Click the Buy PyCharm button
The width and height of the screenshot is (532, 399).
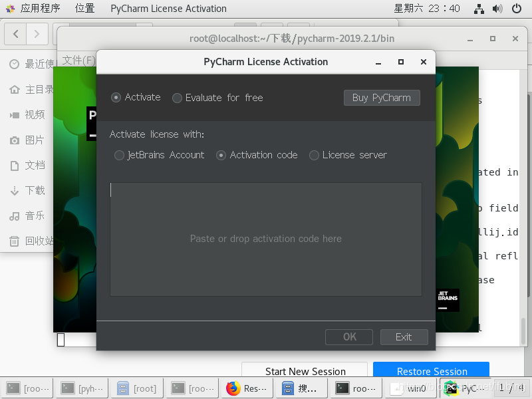tap(382, 98)
